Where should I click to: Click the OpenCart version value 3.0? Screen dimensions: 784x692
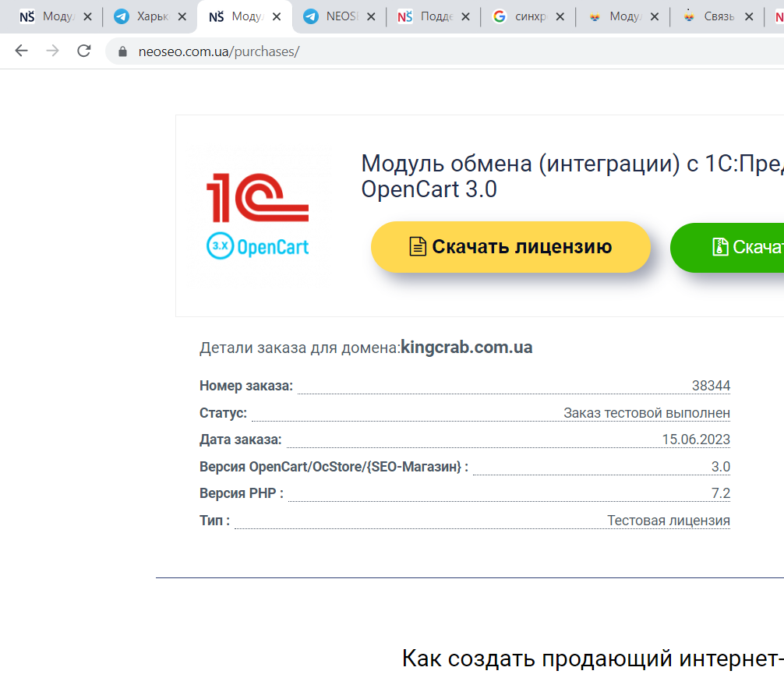click(721, 467)
